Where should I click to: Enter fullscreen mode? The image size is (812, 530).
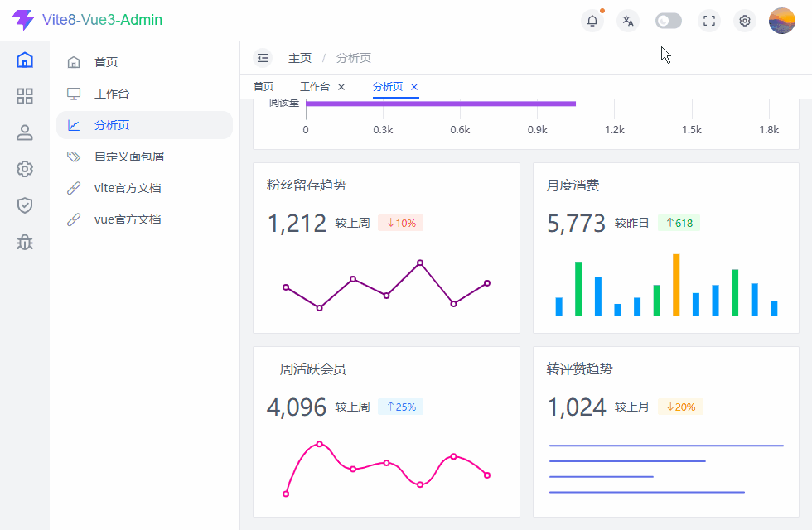(x=709, y=21)
